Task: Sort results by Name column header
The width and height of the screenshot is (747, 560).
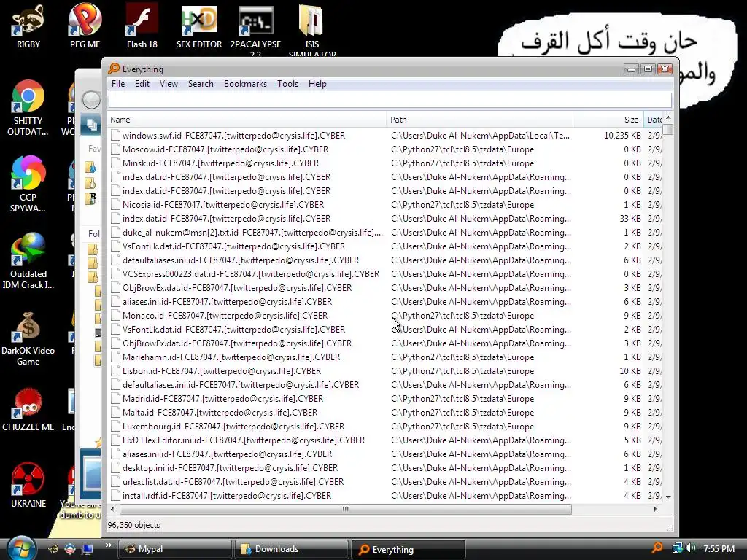Action: [247, 120]
